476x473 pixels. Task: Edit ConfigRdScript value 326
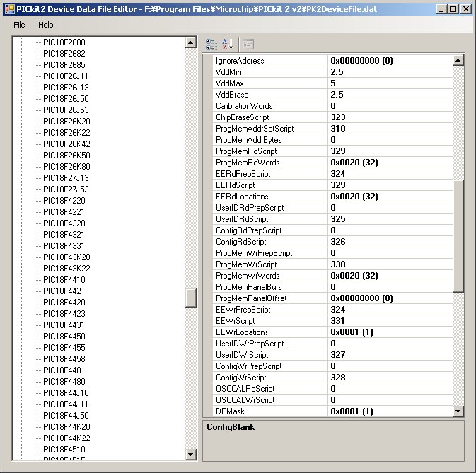[390, 242]
